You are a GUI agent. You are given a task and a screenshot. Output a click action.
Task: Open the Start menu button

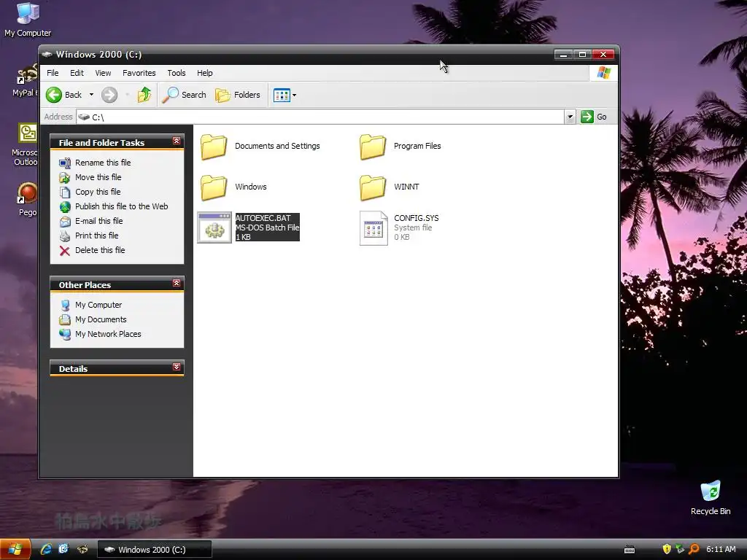[x=15, y=550]
